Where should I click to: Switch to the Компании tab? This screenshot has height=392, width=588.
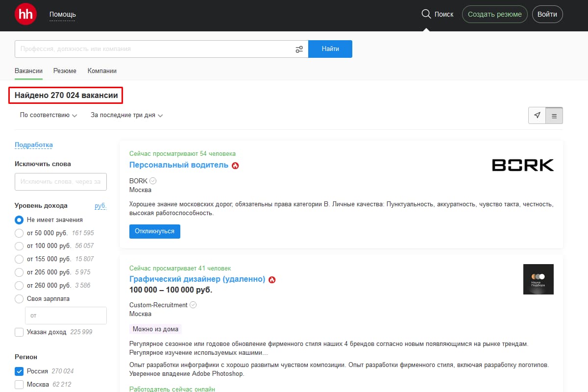point(102,71)
